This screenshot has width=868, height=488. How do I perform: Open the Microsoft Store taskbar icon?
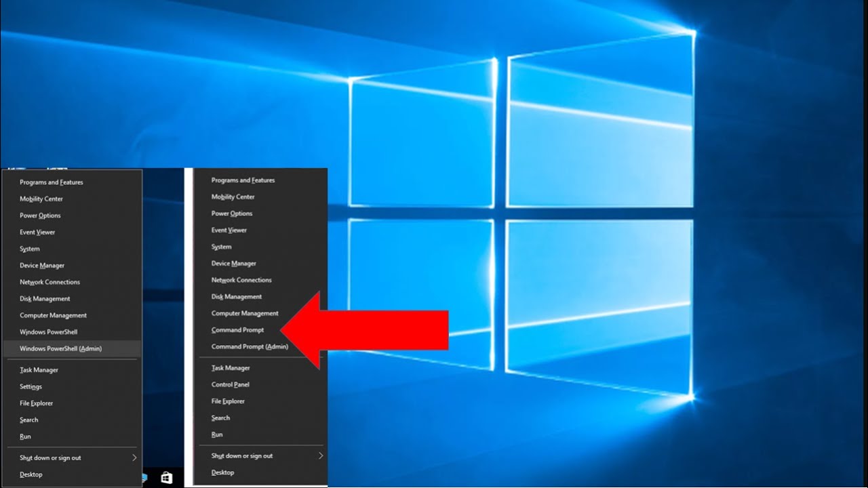point(166,478)
